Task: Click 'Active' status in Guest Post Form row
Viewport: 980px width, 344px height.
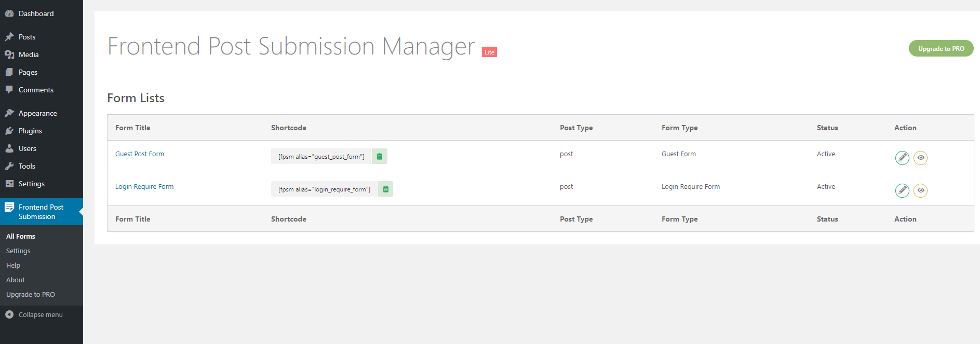Action: click(826, 154)
